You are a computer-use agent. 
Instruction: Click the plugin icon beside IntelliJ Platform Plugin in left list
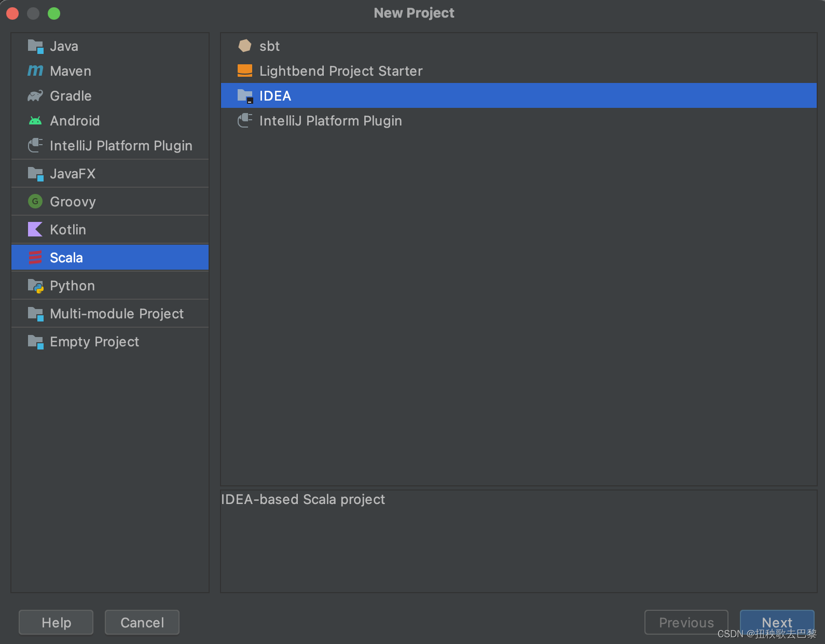pyautogui.click(x=35, y=145)
